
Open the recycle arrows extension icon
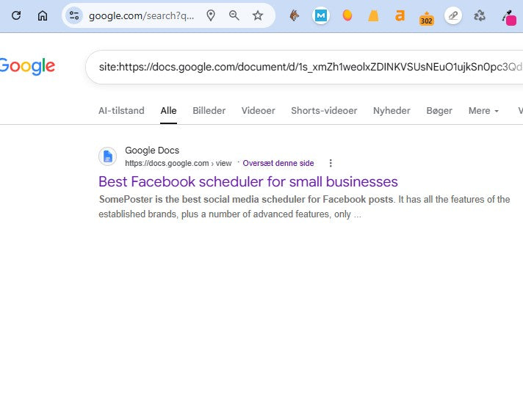[480, 15]
